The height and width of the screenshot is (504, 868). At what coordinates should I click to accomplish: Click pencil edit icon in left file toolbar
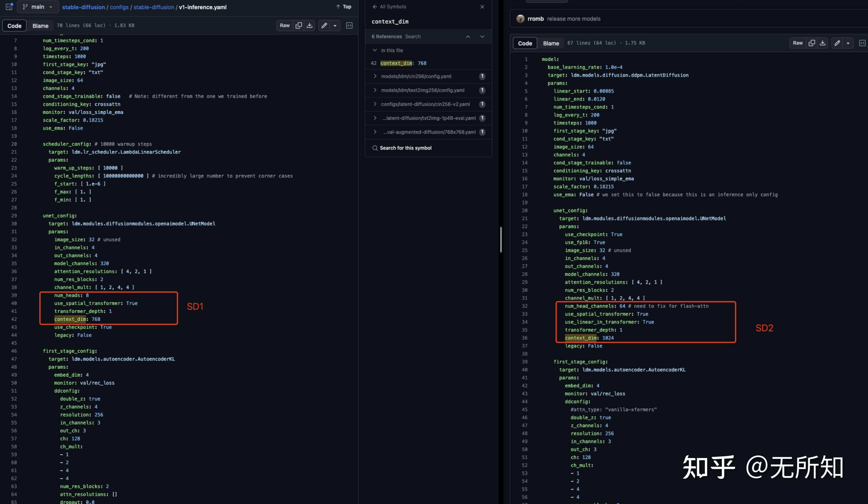pos(324,25)
